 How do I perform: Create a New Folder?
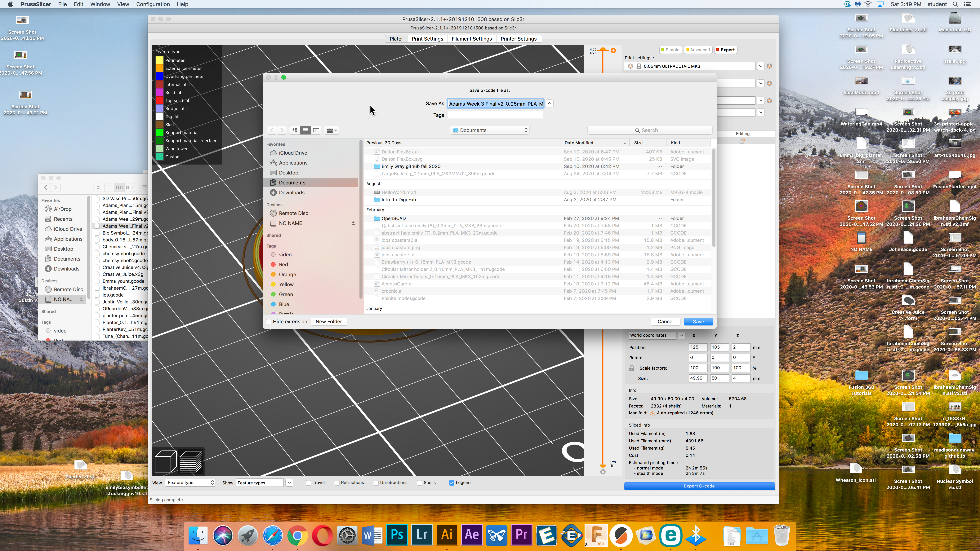(328, 322)
